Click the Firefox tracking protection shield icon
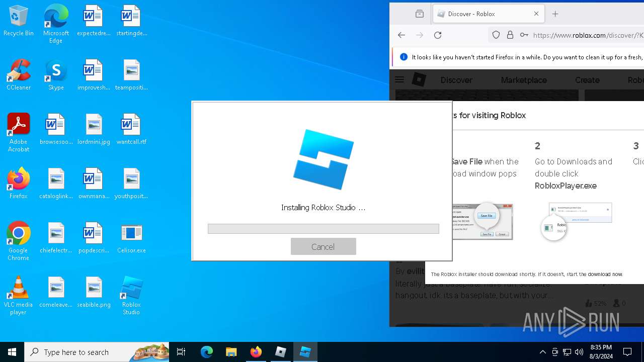The image size is (644, 362). pos(496,35)
